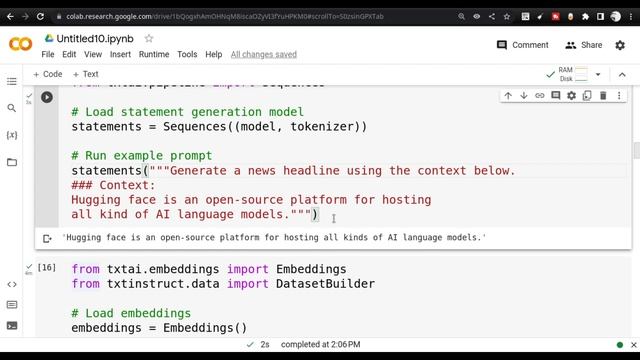Open the Insert menu
640x360 pixels.
120,54
